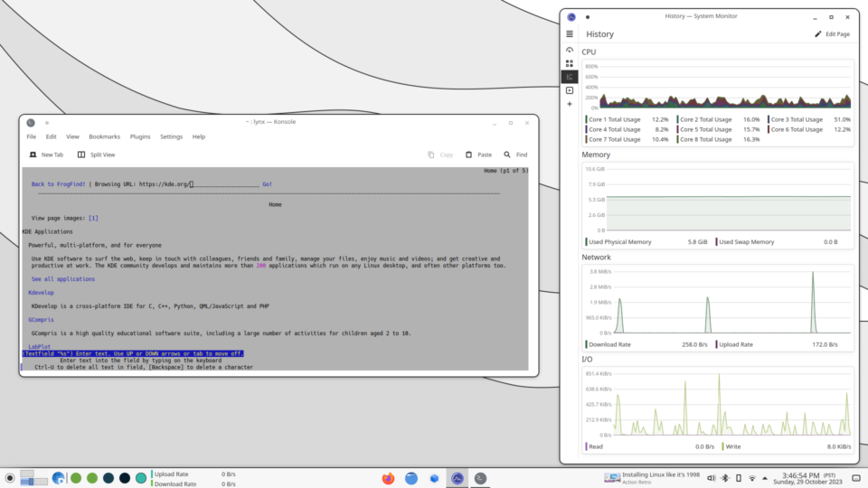Screen dimensions: 868x488
Task: Click teal circle icon on taskbar
Action: pyautogui.click(x=141, y=478)
